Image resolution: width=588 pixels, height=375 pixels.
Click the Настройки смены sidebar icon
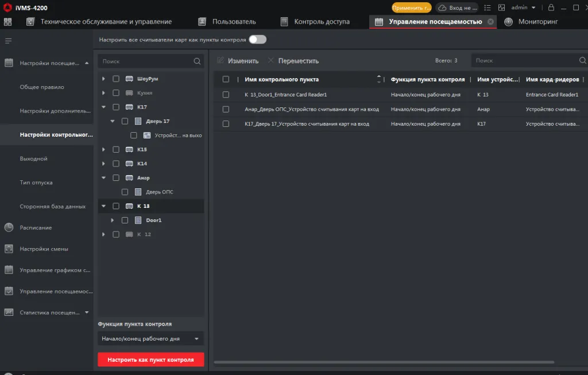[x=9, y=249]
